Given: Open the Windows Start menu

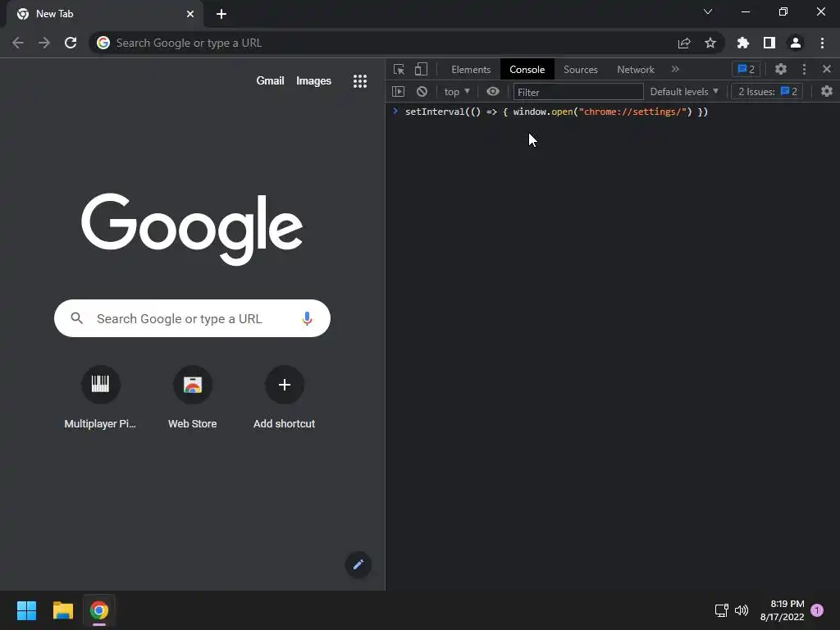Looking at the screenshot, I should point(26,610).
